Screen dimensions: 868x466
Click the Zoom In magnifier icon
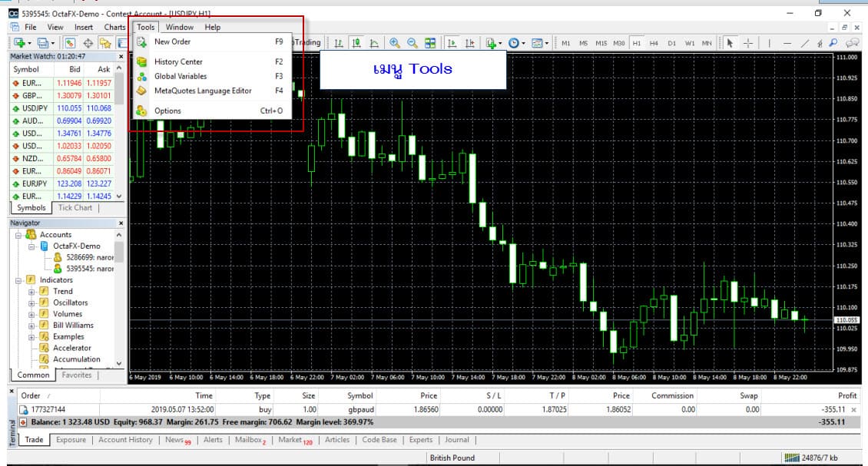(395, 43)
